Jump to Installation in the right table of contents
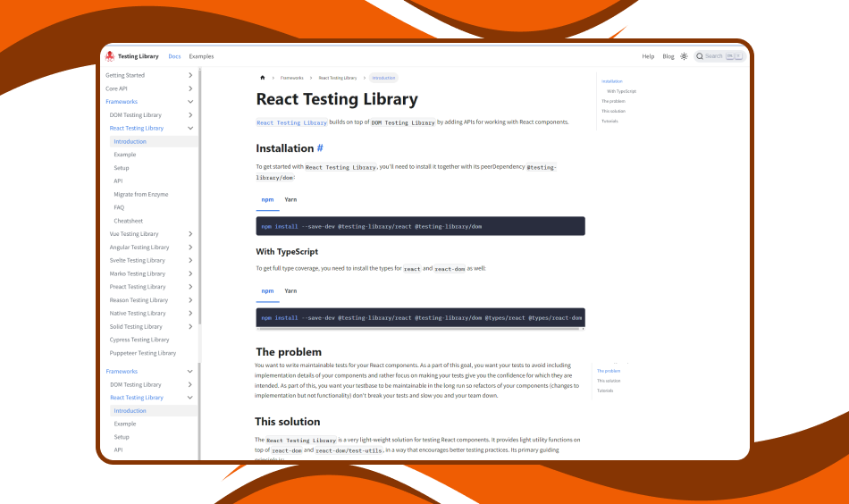 pyautogui.click(x=612, y=81)
